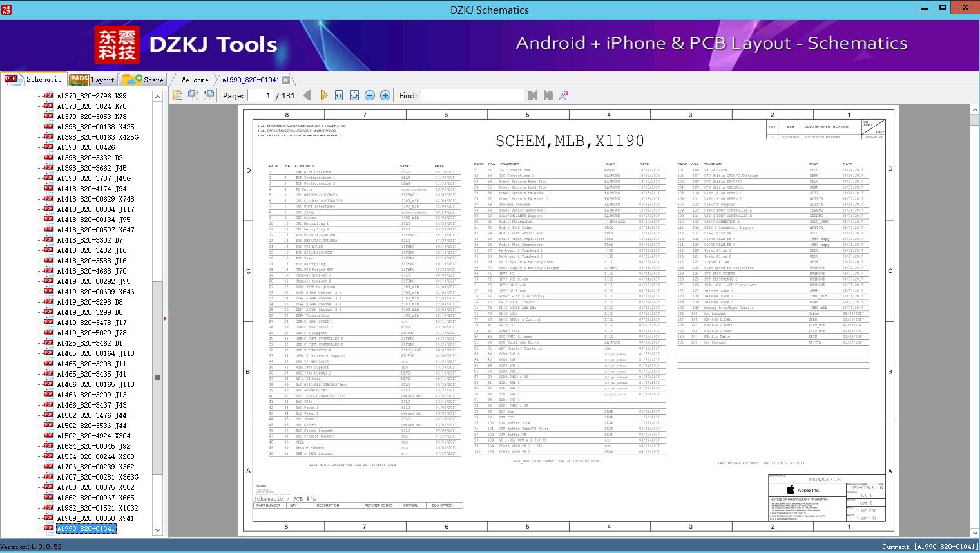This screenshot has height=553, width=980.
Task: Click the previous page arrow icon
Action: click(x=307, y=95)
